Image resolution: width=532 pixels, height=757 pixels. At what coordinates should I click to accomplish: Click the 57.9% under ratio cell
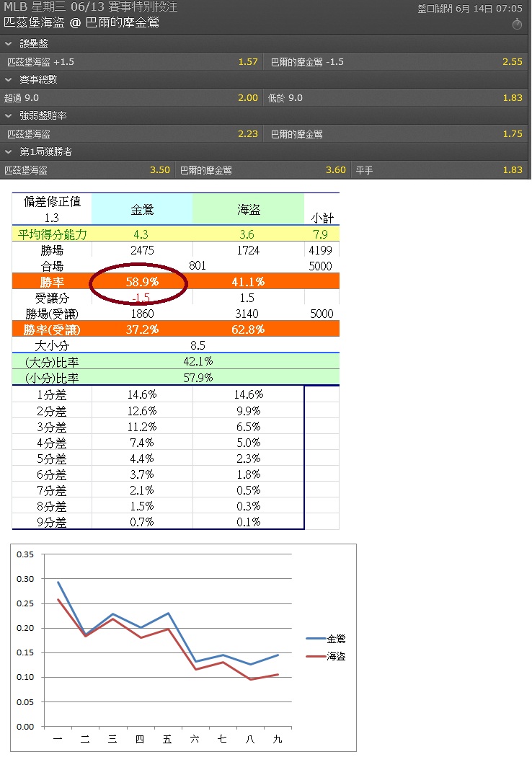(x=198, y=378)
